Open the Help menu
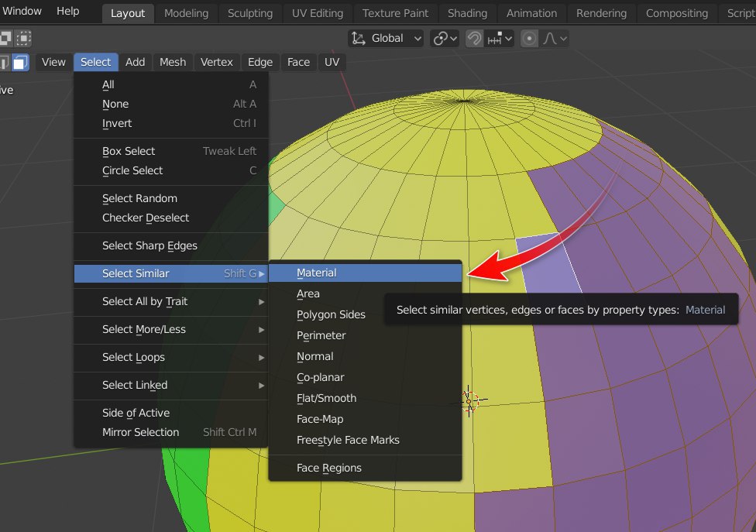Screen dimensions: 756x532 (x=67, y=11)
